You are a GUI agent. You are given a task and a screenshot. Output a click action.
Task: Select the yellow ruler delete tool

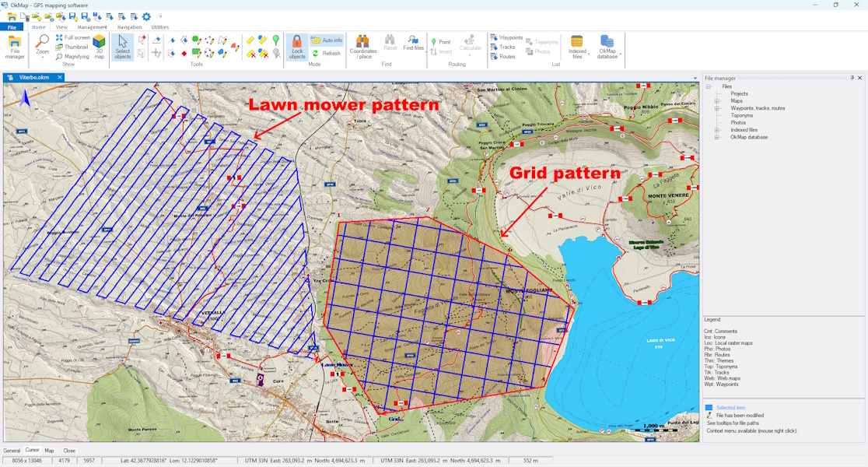[250, 53]
